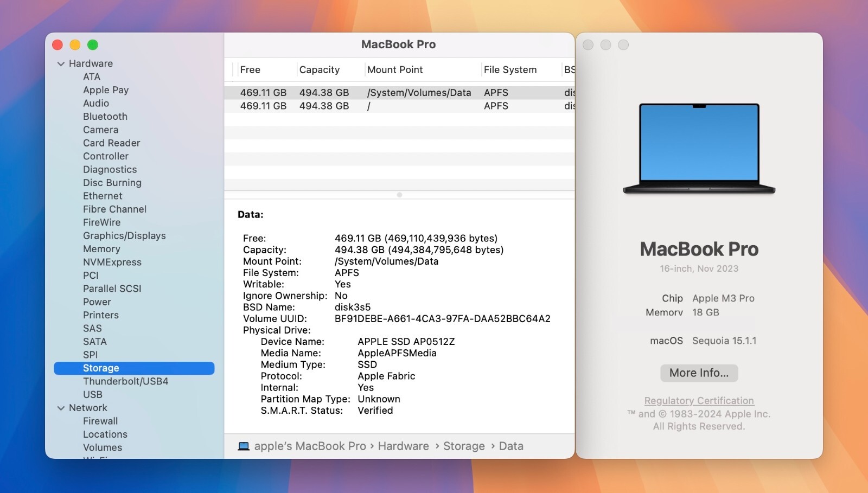View Power information
Viewport: 868px width, 493px height.
[x=97, y=302]
